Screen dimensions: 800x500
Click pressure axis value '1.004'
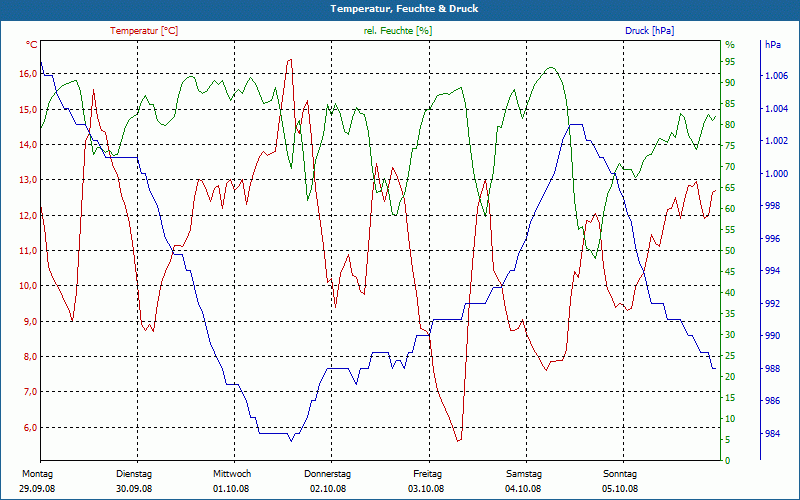pos(776,109)
